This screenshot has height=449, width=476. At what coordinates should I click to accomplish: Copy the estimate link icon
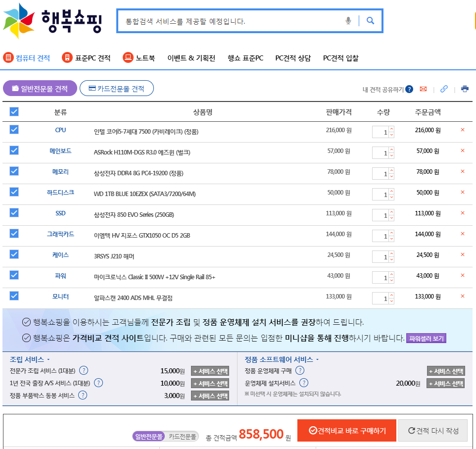444,89
